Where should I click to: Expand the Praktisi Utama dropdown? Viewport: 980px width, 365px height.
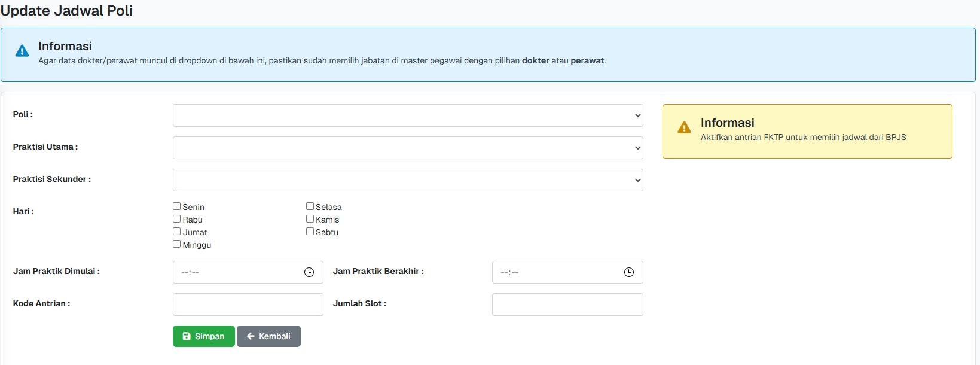point(407,148)
